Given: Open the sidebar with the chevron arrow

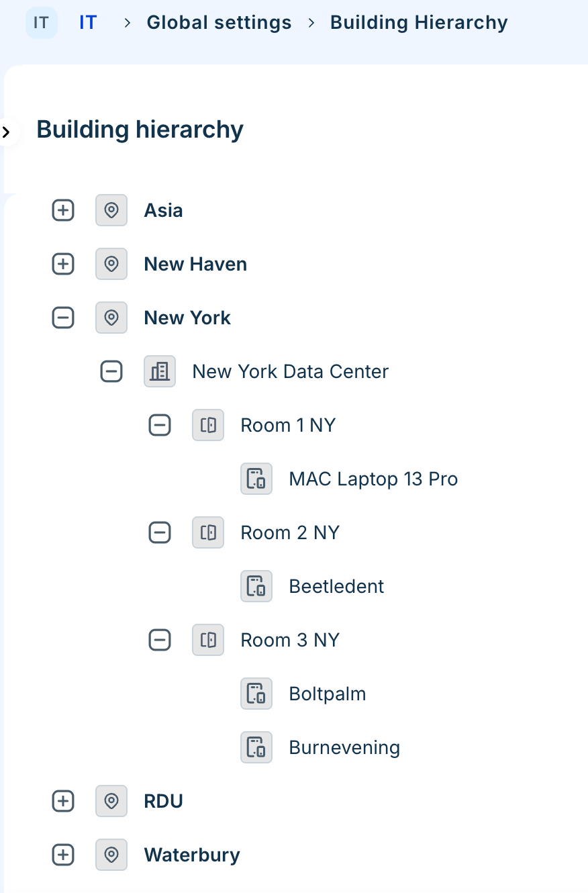Looking at the screenshot, I should pyautogui.click(x=7, y=132).
